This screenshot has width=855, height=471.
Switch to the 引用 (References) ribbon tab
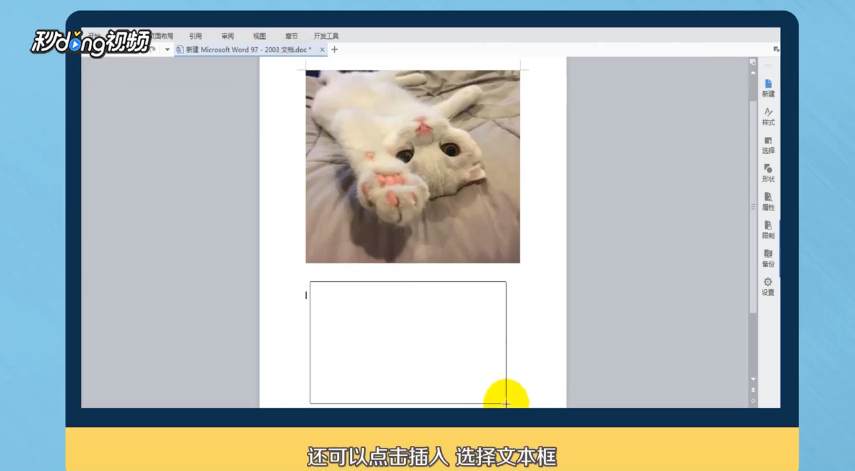[195, 36]
